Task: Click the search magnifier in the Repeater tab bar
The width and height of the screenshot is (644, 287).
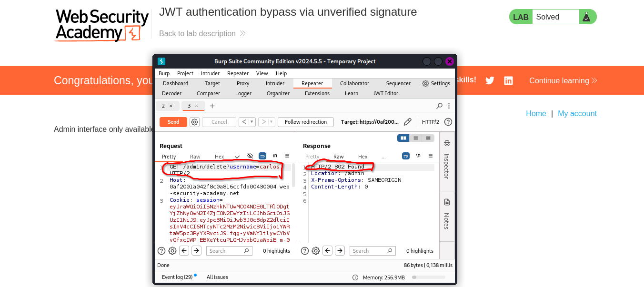Action: [x=439, y=106]
